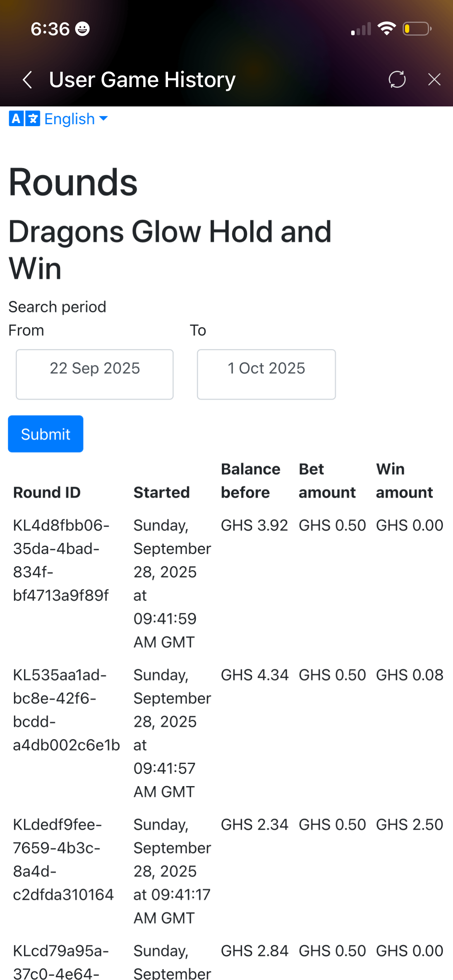
Task: Tap the cellular signal bars icon
Action: pyautogui.click(x=361, y=29)
